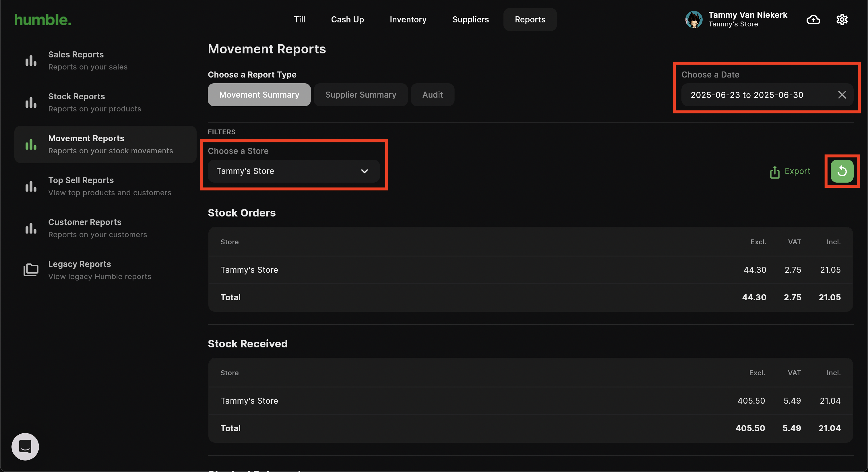Open Sales Reports in the sidebar
Screen dimensions: 868x472
coord(105,61)
